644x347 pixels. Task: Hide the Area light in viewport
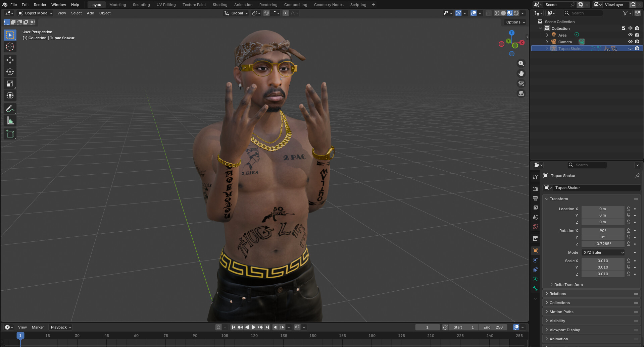pos(630,35)
